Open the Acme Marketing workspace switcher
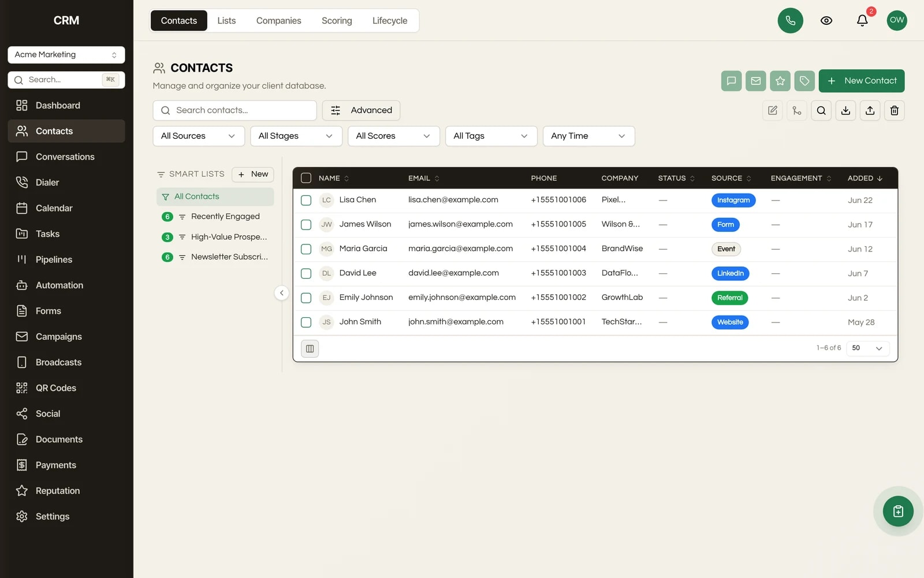Screen dimensions: 924x578 tap(66, 55)
